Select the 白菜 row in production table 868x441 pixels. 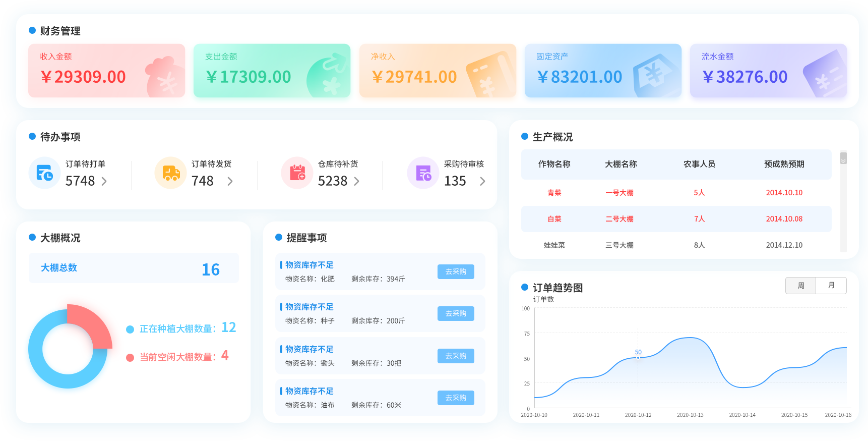click(x=676, y=219)
